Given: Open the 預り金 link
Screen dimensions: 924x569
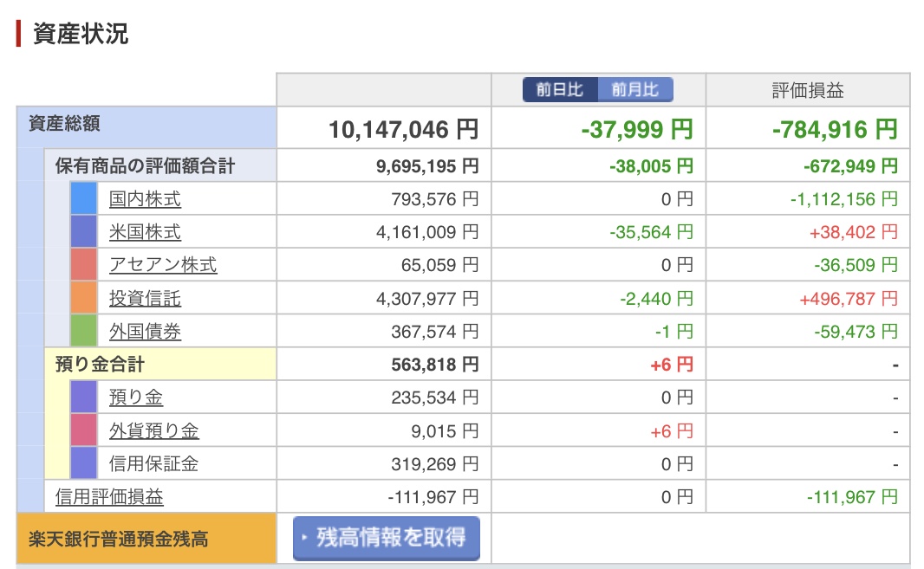Looking at the screenshot, I should tap(136, 398).
